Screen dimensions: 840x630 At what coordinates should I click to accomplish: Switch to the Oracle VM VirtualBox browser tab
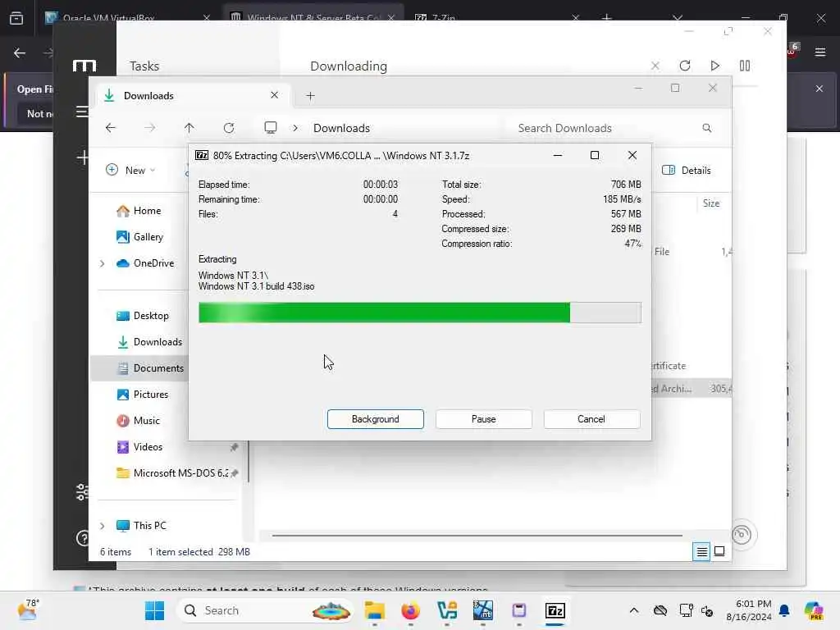(126, 18)
